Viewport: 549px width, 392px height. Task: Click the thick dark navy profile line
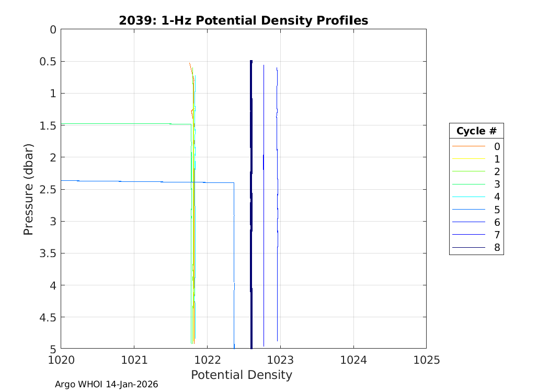[251, 209]
